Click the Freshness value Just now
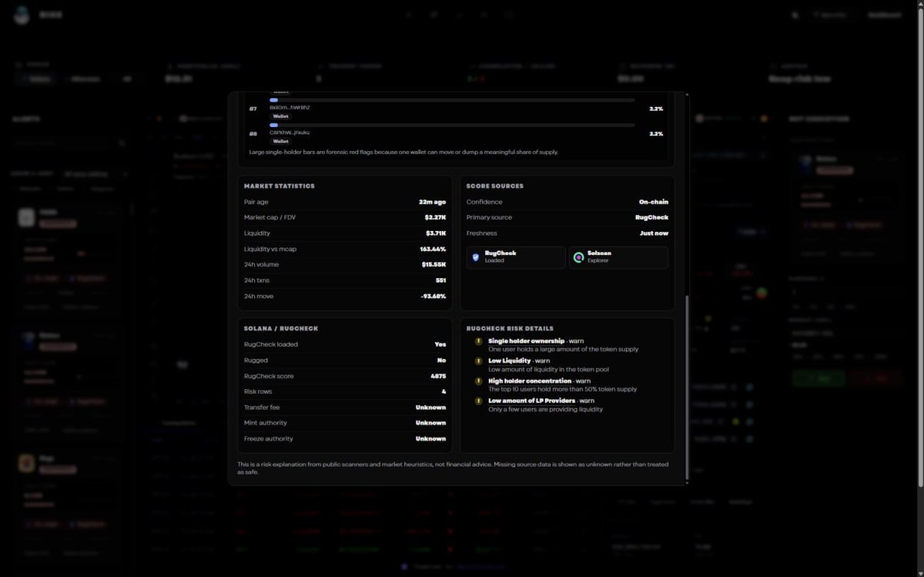Image resolution: width=924 pixels, height=577 pixels. click(654, 233)
